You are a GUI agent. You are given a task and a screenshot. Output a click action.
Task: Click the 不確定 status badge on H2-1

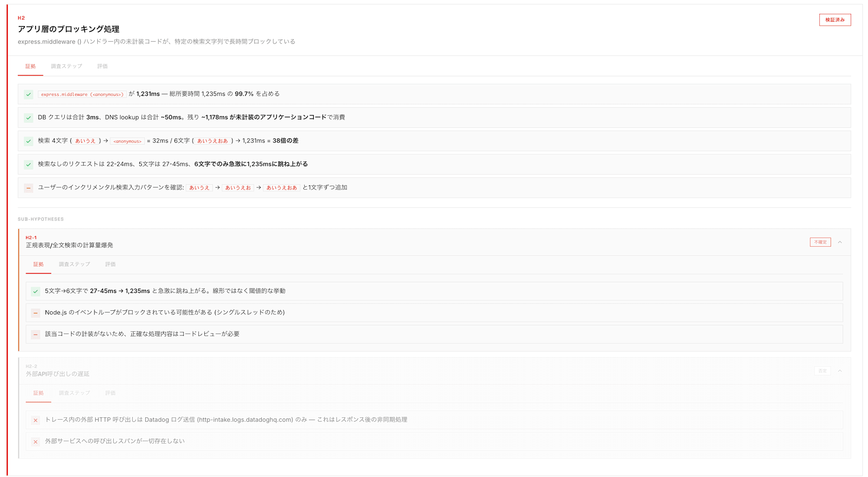click(820, 242)
